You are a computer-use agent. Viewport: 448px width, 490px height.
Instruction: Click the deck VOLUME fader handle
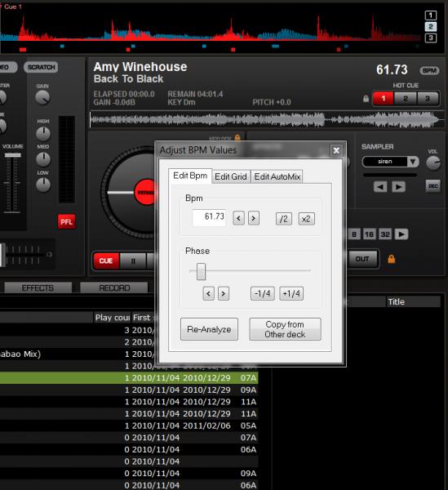point(13,155)
